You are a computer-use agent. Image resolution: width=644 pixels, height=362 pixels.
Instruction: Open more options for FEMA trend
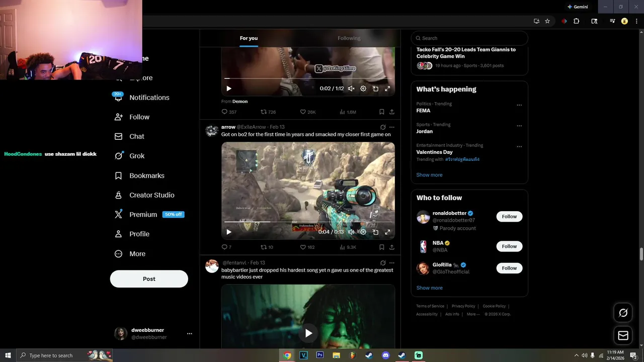(519, 105)
